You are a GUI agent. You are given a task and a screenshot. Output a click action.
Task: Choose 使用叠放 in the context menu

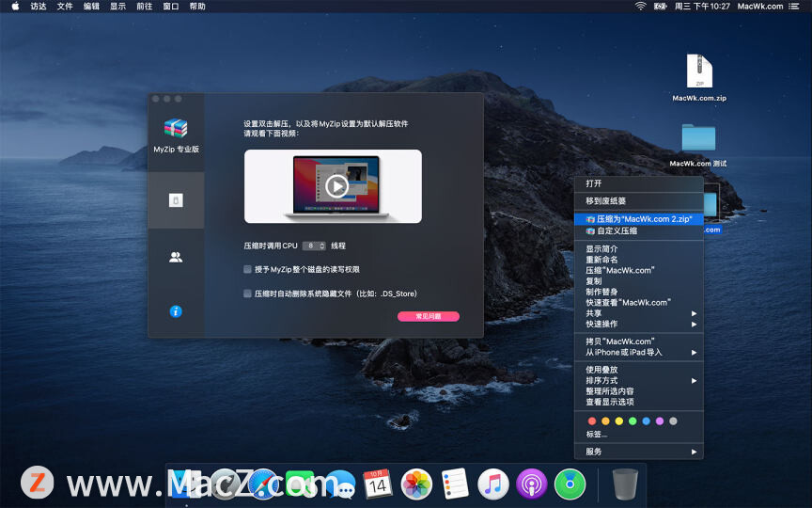pos(638,370)
